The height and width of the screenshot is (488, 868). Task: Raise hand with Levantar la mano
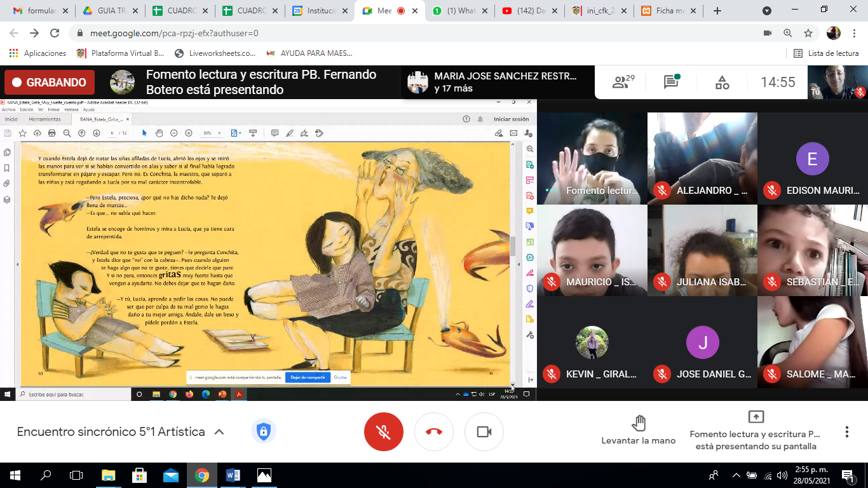(639, 430)
